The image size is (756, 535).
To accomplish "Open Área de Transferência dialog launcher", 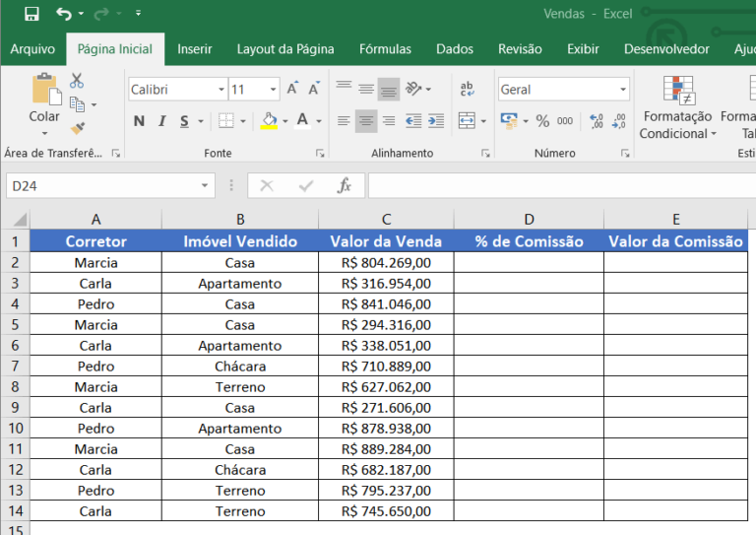I will pos(116,154).
